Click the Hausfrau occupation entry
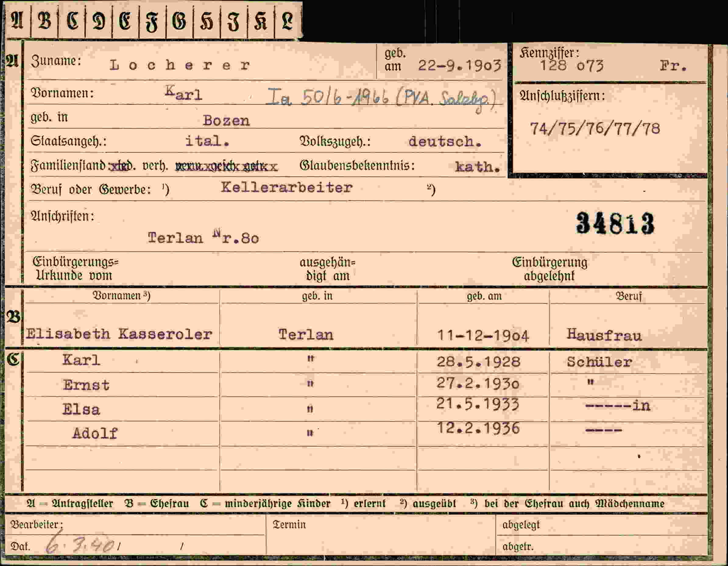This screenshot has width=728, height=566. pyautogui.click(x=604, y=335)
